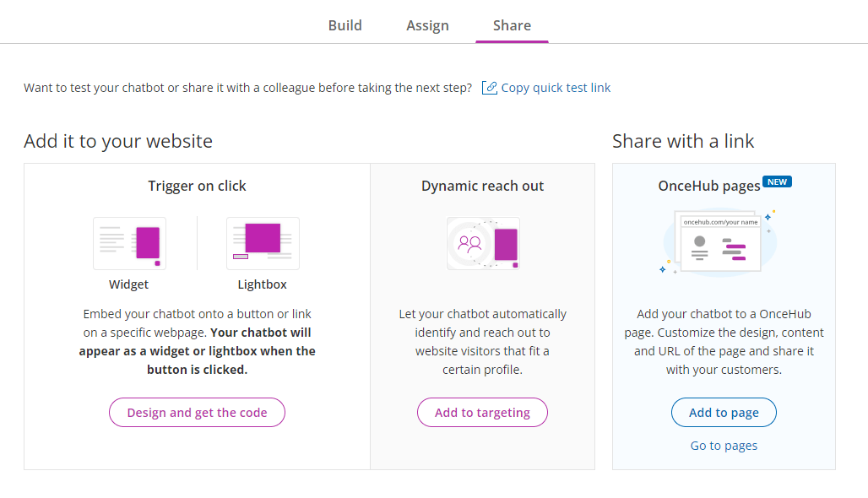The height and width of the screenshot is (498, 868).
Task: Click the Lightbox label
Action: [263, 284]
